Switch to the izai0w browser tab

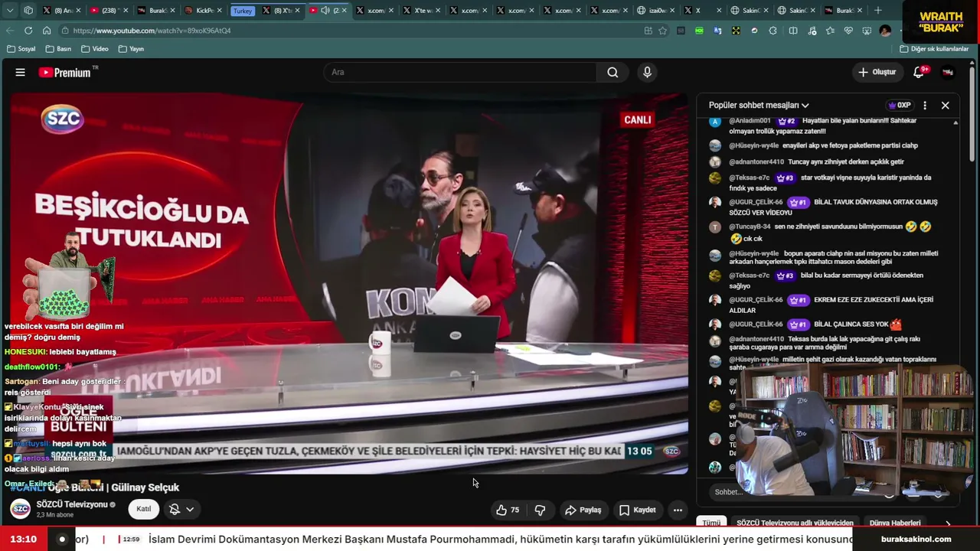(656, 11)
